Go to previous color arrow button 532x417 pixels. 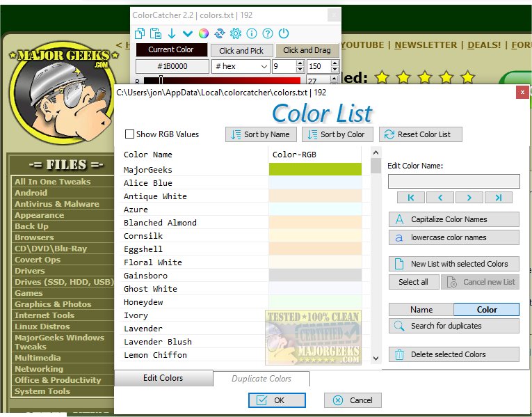440,198
